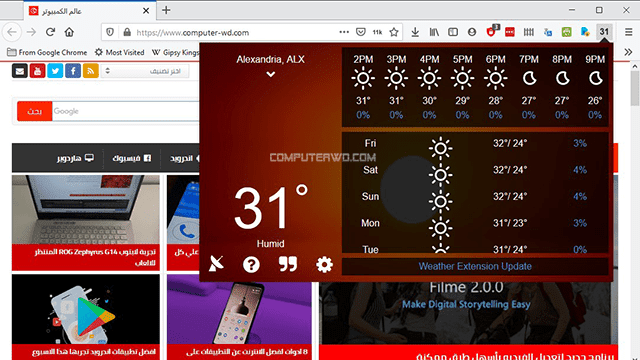The height and width of the screenshot is (360, 640).
Task: Open the Firefox hamburger menu
Action: click(x=629, y=32)
